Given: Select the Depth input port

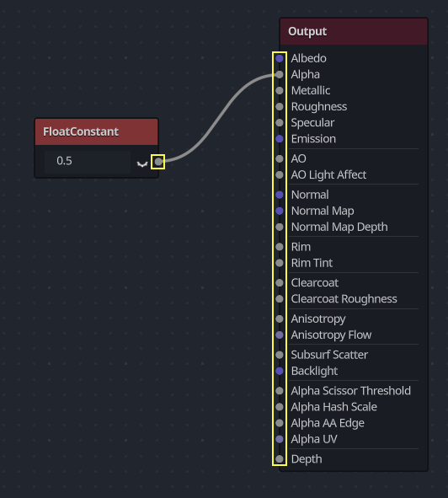Looking at the screenshot, I should click(280, 459).
